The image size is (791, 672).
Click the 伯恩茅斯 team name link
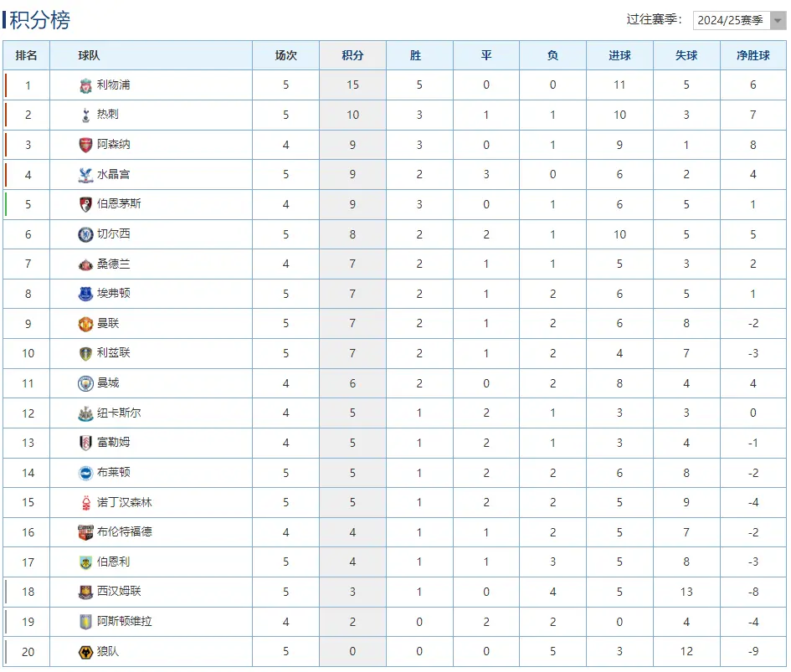pyautogui.click(x=119, y=203)
